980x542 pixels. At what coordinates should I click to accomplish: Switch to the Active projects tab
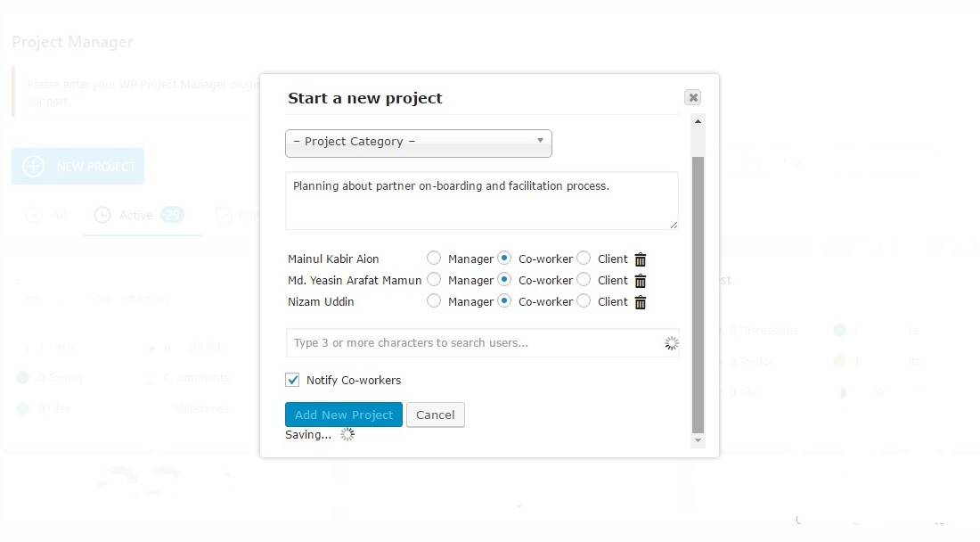click(143, 216)
